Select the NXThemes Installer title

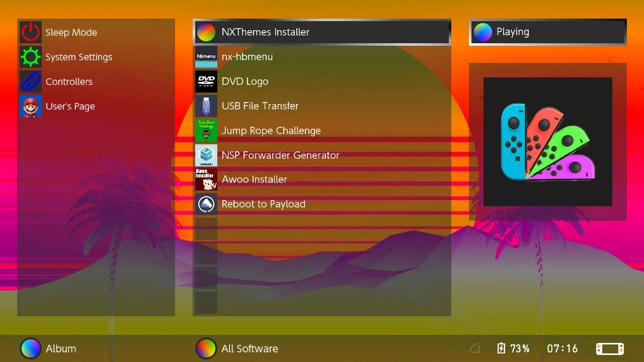click(266, 32)
